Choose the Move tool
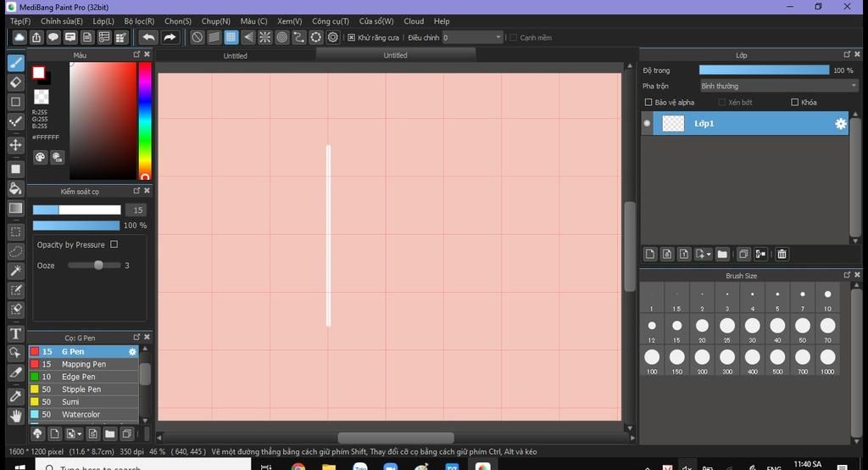 (15, 145)
